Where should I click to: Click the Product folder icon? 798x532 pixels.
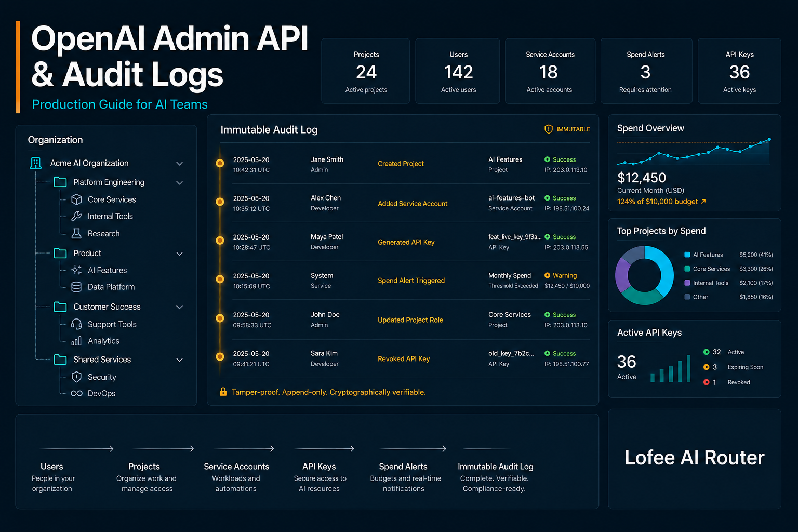click(60, 253)
